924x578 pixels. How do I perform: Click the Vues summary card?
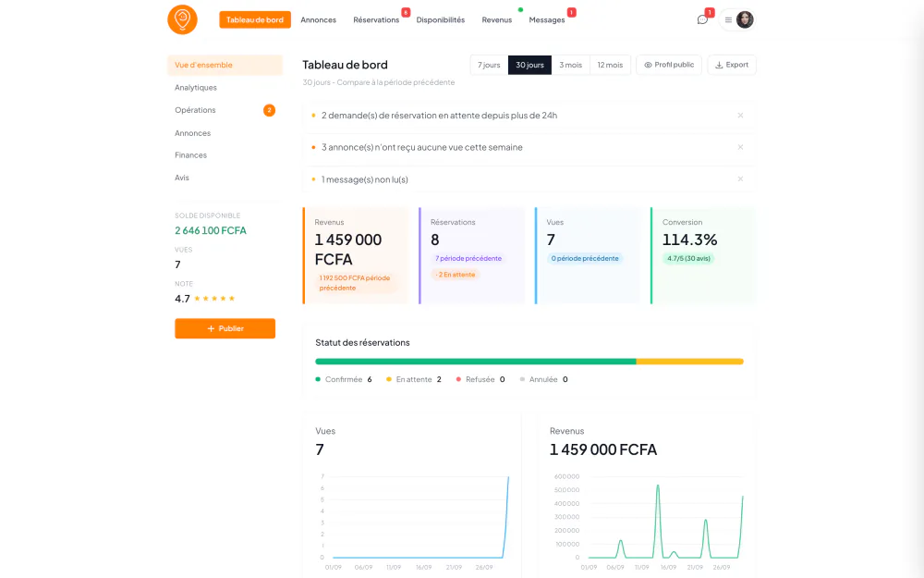588,255
